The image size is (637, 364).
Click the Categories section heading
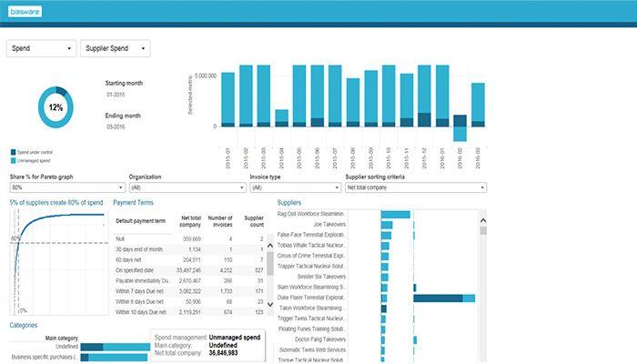pyautogui.click(x=24, y=326)
